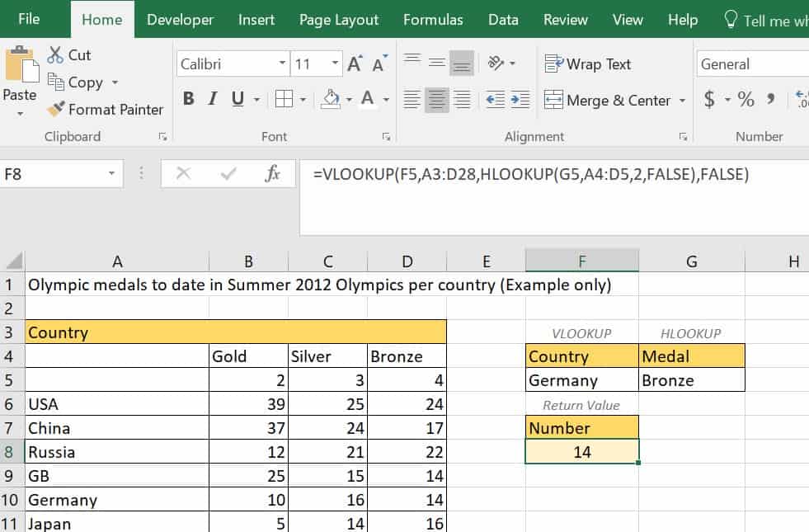
Task: Open the File menu
Action: coord(29,19)
